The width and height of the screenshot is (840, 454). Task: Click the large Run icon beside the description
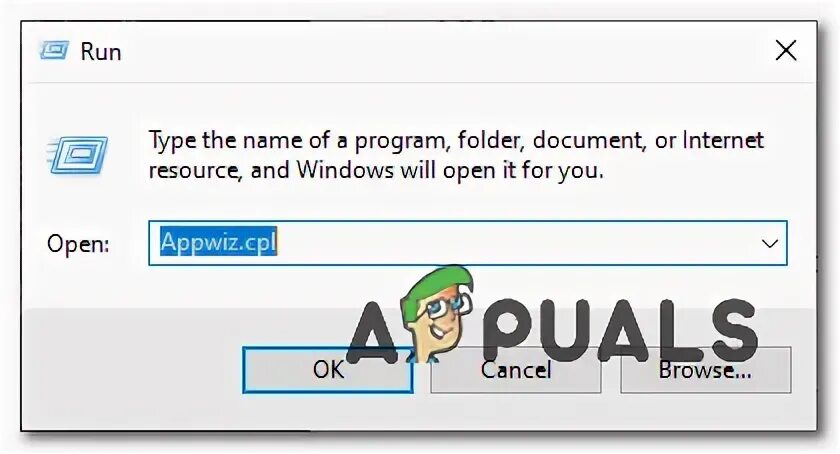tap(77, 155)
